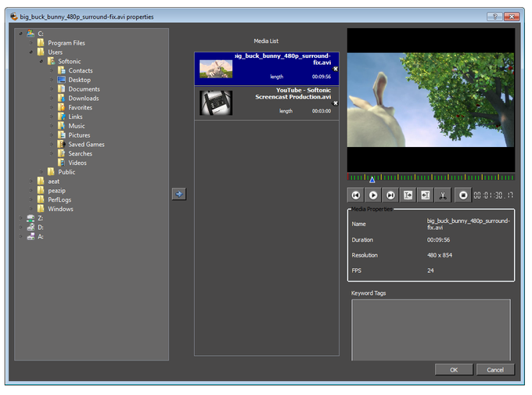Select the YouTube Softonic Screencast thumbnail

click(x=216, y=102)
